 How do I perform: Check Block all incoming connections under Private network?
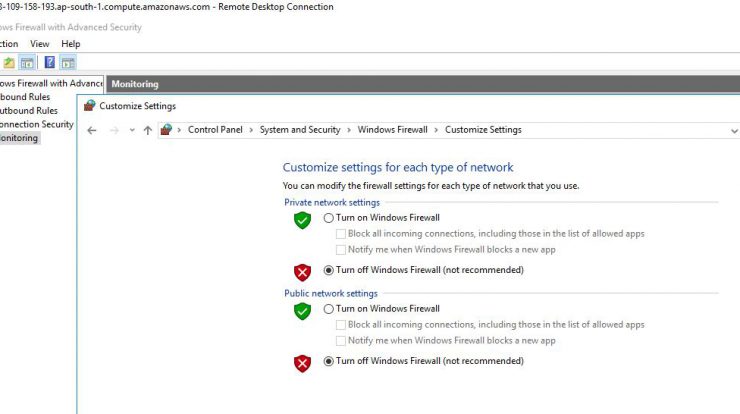(x=341, y=234)
